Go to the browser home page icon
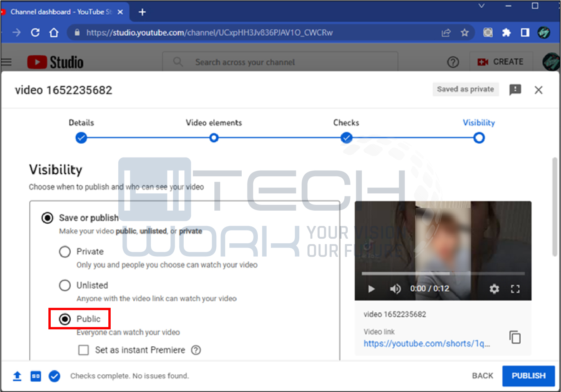 [x=54, y=33]
